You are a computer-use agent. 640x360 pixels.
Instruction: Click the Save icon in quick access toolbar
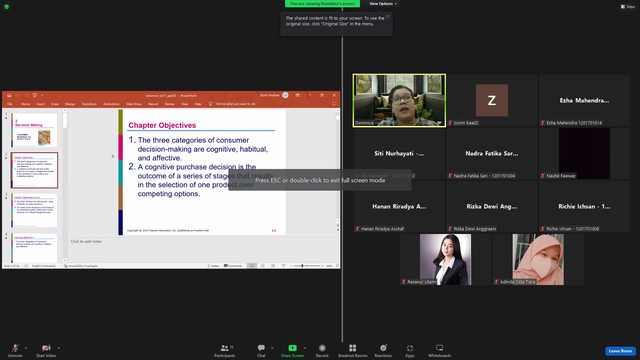(9, 96)
